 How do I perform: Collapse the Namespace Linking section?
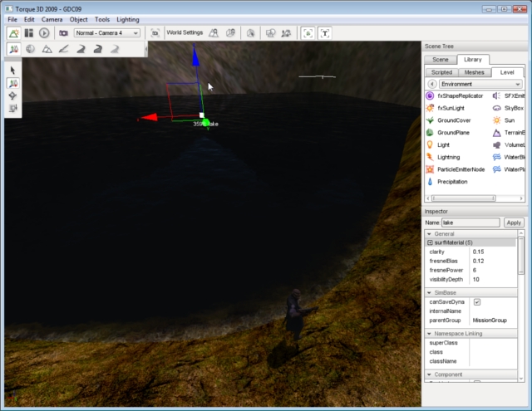click(x=430, y=334)
